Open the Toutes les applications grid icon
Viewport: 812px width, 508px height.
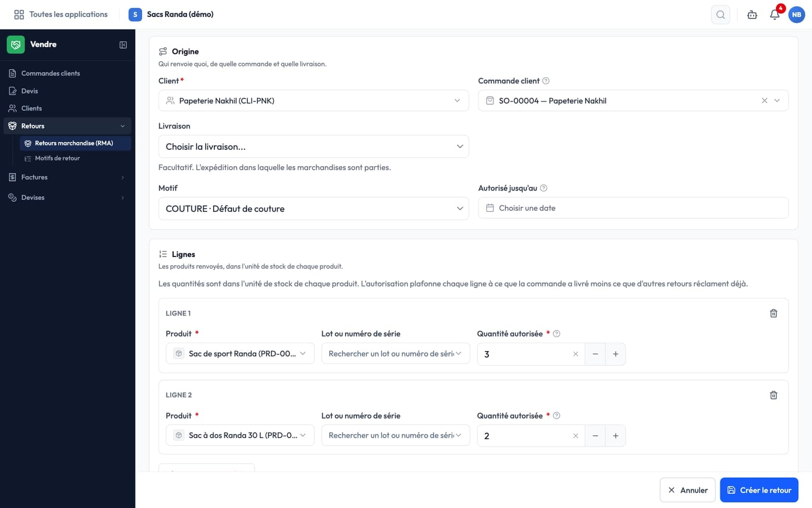tap(19, 15)
